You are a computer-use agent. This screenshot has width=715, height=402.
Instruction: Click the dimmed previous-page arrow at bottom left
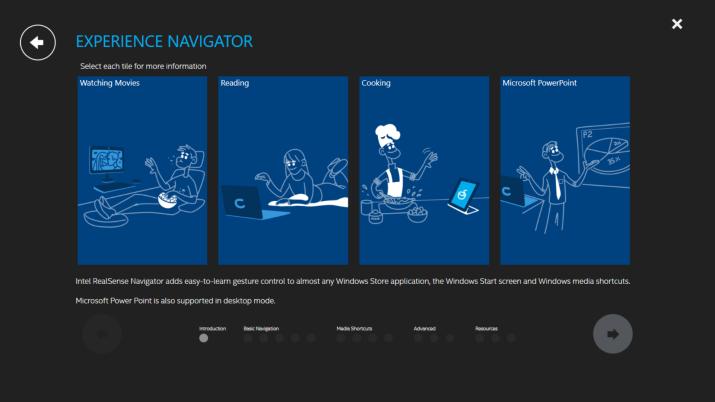pos(102,333)
